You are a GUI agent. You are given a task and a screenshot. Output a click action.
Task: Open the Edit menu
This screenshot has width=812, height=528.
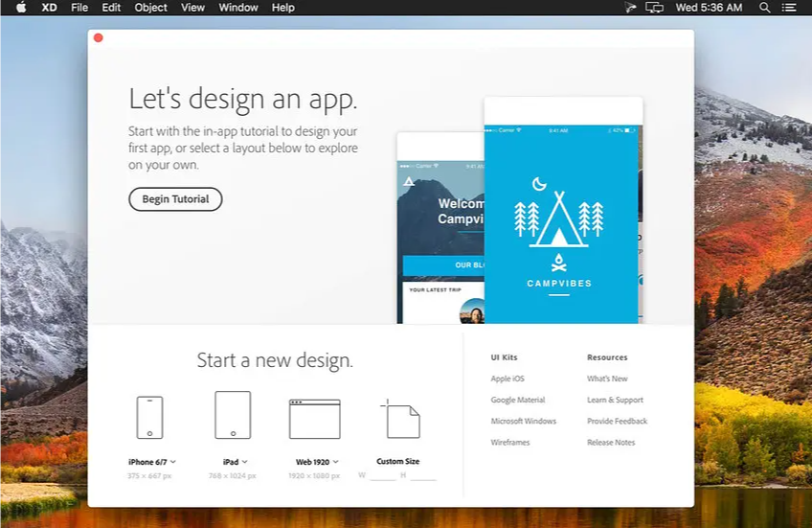[111, 8]
